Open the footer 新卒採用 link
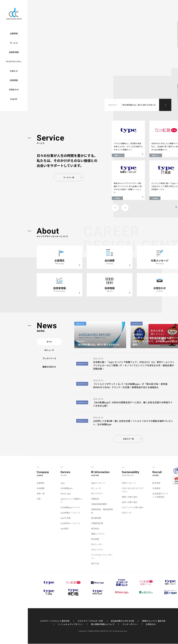 [x=156, y=483]
